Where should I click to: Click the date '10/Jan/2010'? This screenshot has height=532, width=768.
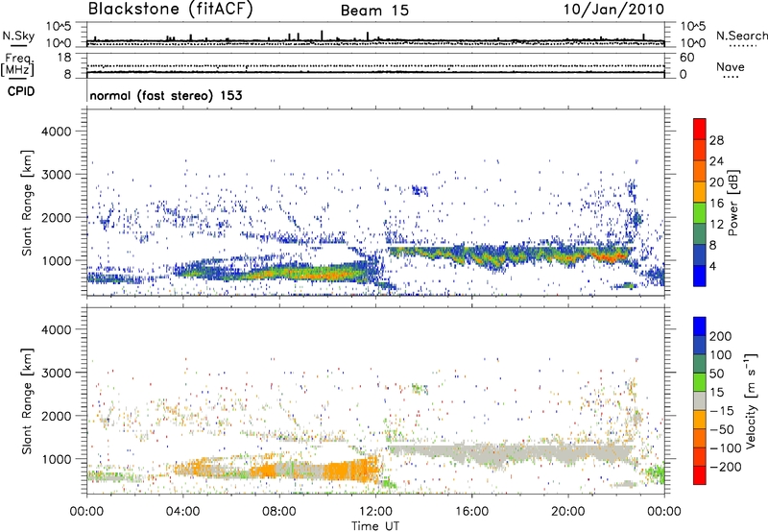[613, 9]
